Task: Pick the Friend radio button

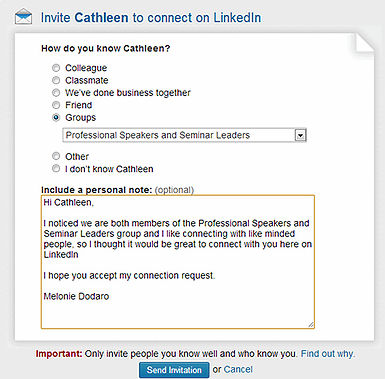Action: coord(56,105)
